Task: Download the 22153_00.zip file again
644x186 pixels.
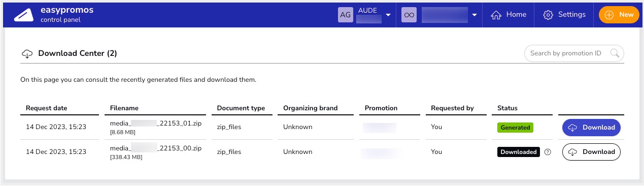Action: 591,152
